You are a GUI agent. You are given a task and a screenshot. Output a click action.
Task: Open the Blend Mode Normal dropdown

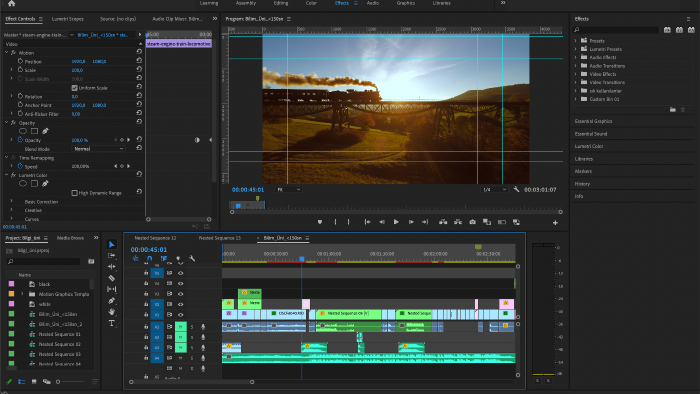pos(98,149)
